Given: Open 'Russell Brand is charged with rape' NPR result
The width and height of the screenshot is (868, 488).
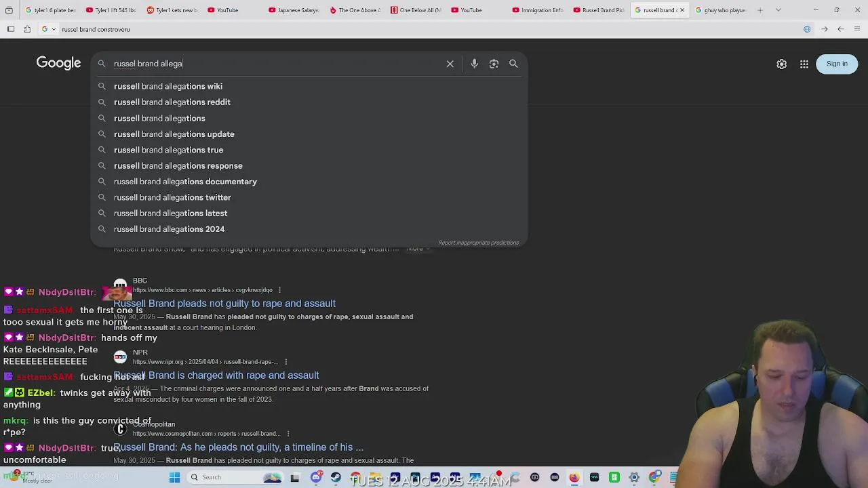Looking at the screenshot, I should tap(216, 375).
